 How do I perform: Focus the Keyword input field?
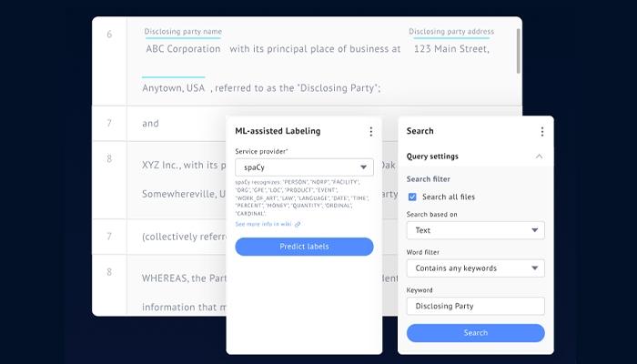(475, 307)
